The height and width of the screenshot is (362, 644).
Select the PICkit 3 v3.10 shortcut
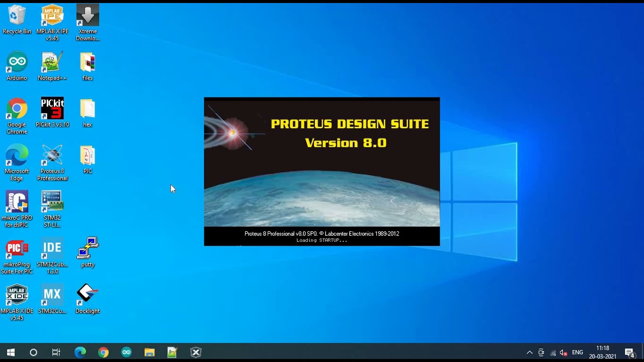click(x=52, y=113)
